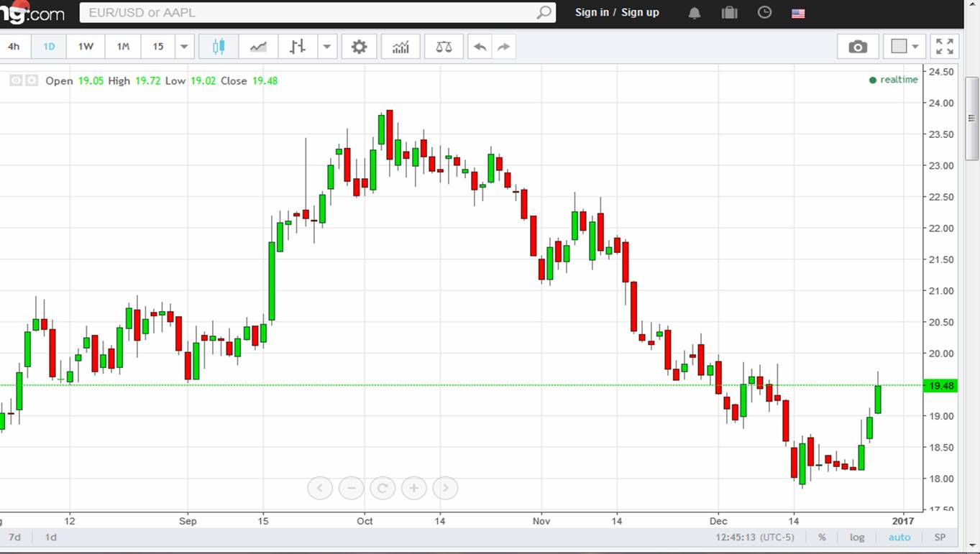Click the Sign in link
980x554 pixels.
point(592,12)
